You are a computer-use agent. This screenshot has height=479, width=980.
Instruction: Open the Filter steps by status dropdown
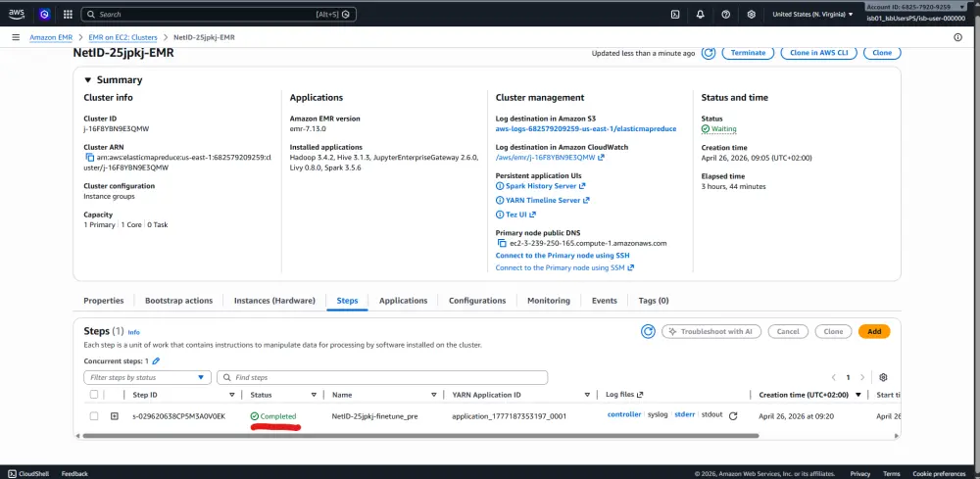(148, 377)
